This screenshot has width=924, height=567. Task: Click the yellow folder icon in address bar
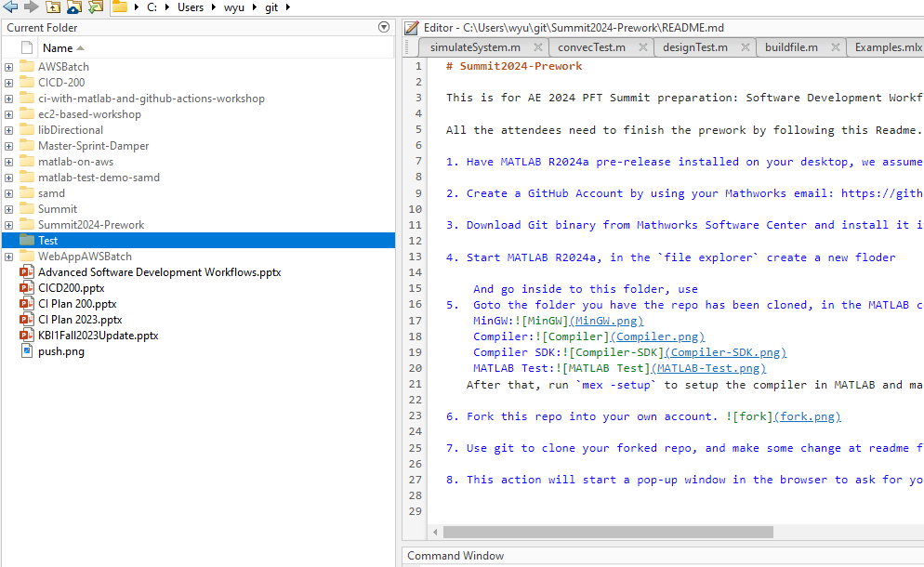[x=120, y=7]
